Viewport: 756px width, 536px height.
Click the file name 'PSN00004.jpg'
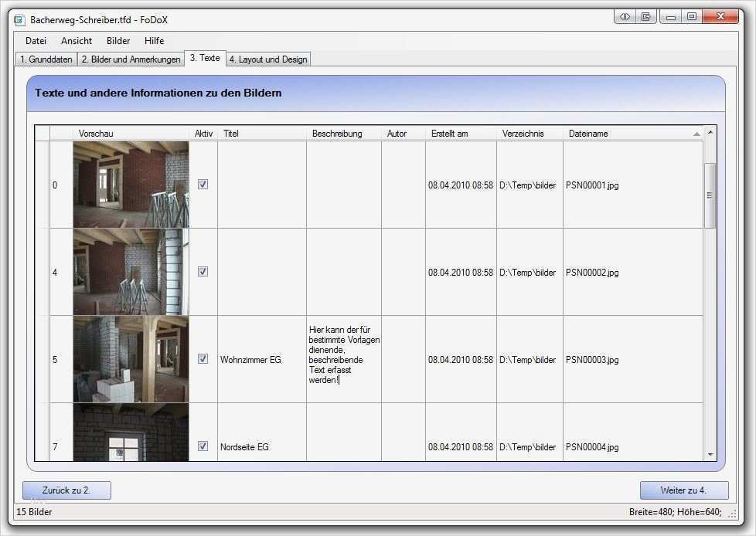(x=592, y=447)
